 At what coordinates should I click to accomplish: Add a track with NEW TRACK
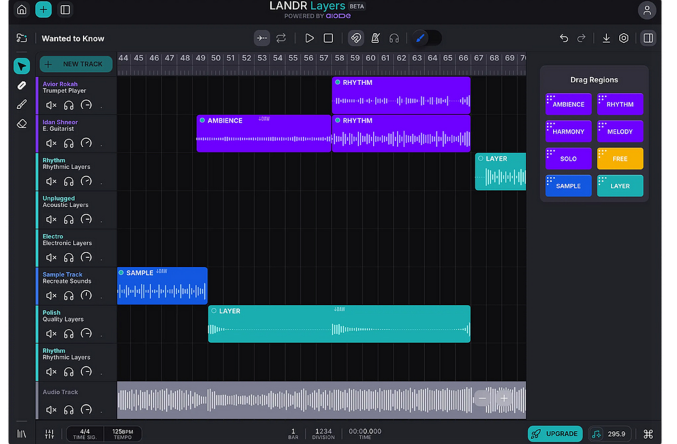[x=76, y=64]
